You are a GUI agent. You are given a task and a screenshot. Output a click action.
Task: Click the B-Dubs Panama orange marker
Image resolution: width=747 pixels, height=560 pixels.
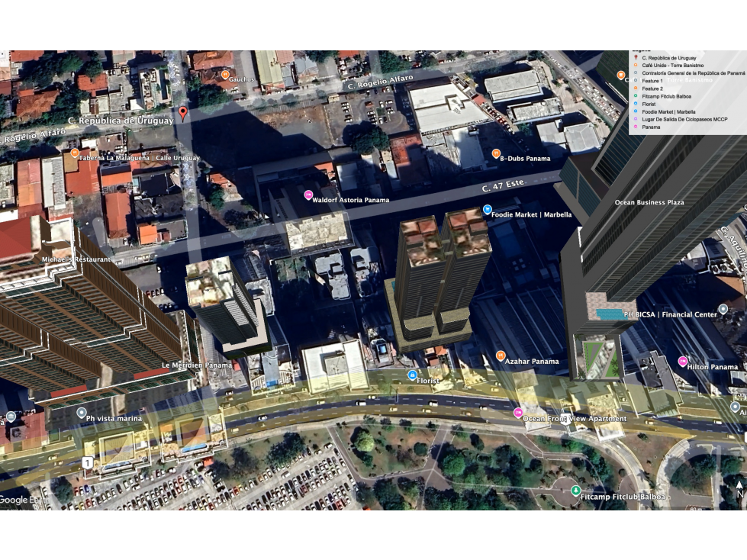click(x=496, y=153)
